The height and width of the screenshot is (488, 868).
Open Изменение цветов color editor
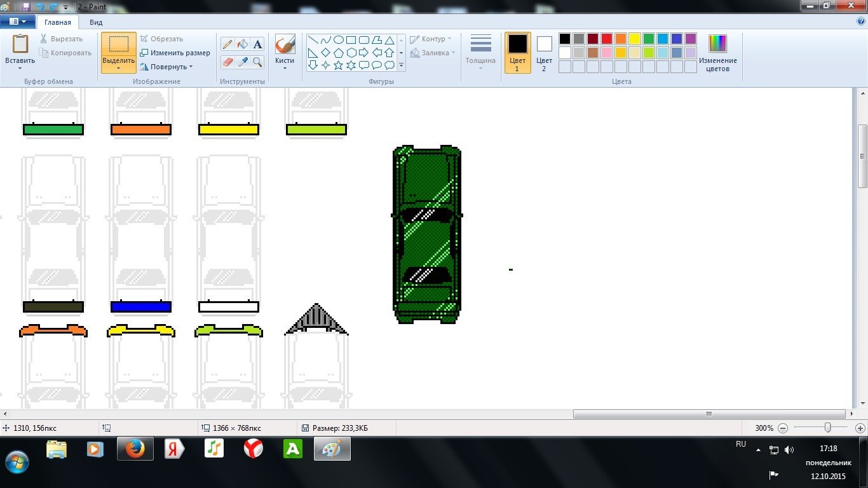click(x=717, y=53)
